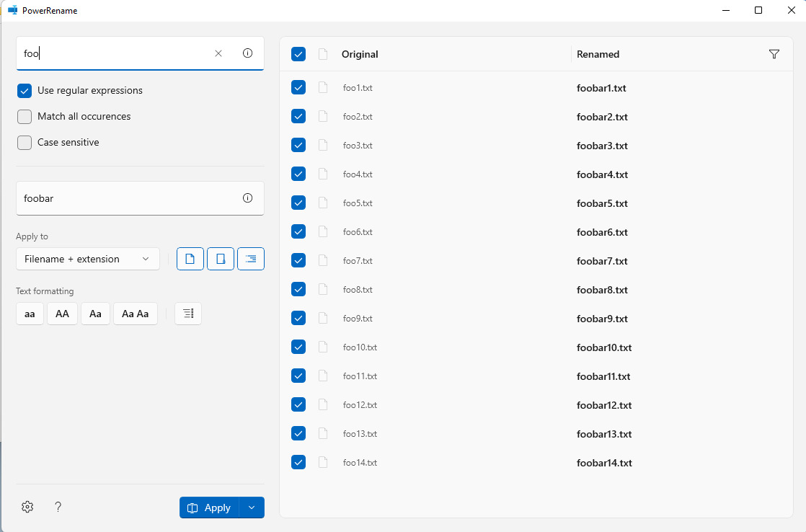Image resolution: width=806 pixels, height=532 pixels.
Task: Open the filter icon in Renamed header
Action: (x=774, y=54)
